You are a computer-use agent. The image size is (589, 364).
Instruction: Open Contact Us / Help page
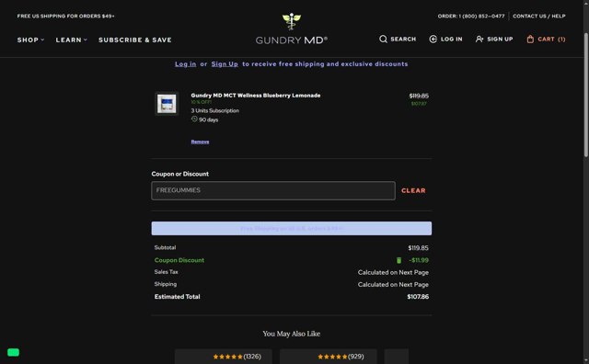point(539,17)
